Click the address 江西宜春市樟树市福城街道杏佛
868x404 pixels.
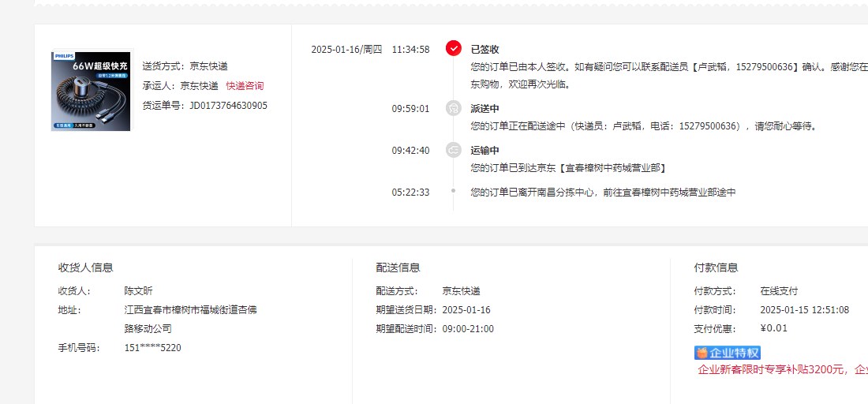click(x=190, y=310)
